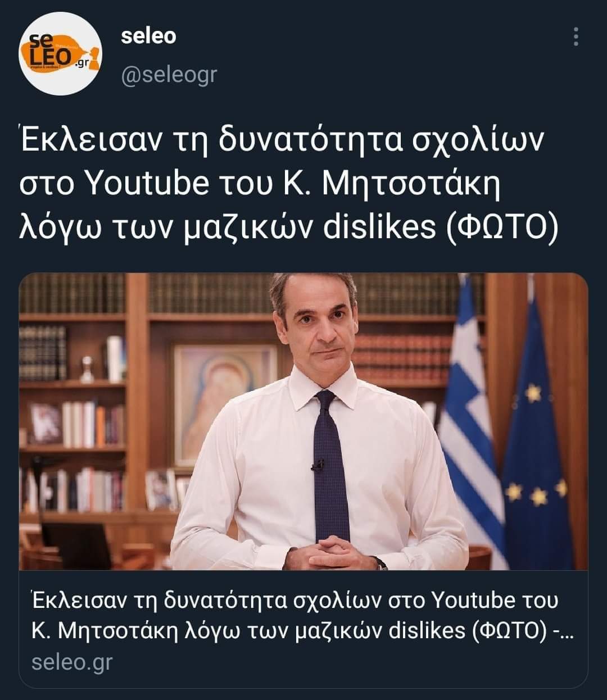Open the three-dot more options menu
Screen dimensions: 607x700
(x=576, y=37)
